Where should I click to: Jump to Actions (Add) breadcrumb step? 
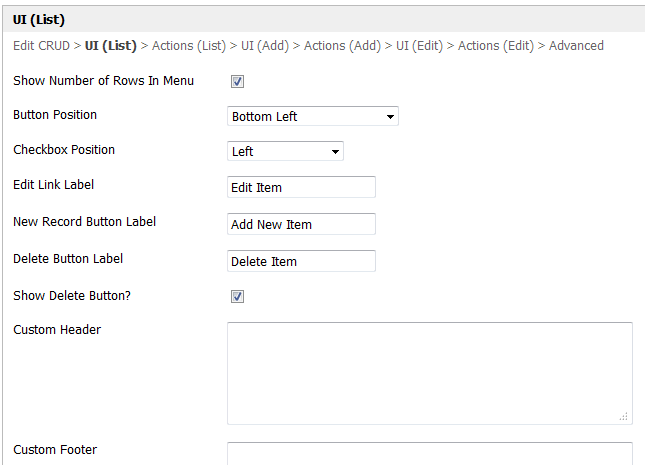pyautogui.click(x=342, y=46)
